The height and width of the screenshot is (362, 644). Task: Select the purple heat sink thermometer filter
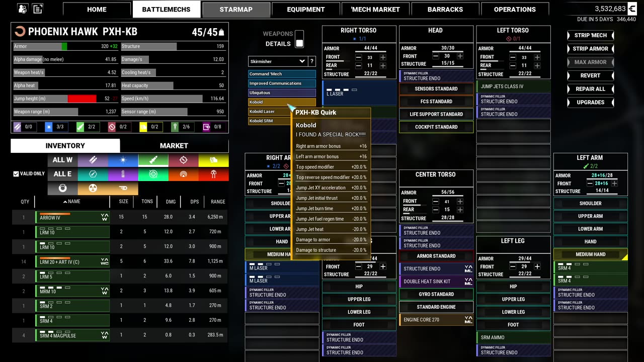(123, 174)
